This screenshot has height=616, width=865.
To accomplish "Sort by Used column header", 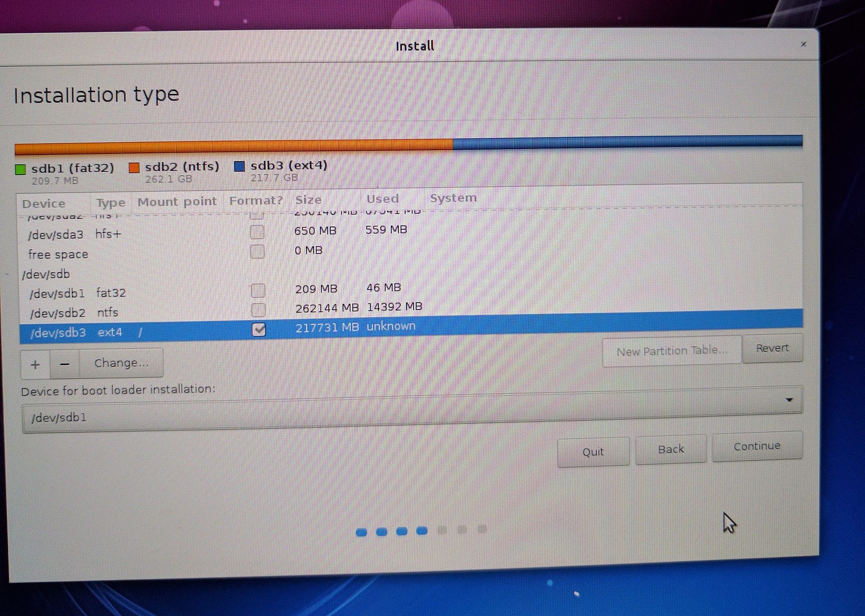I will pyautogui.click(x=382, y=199).
